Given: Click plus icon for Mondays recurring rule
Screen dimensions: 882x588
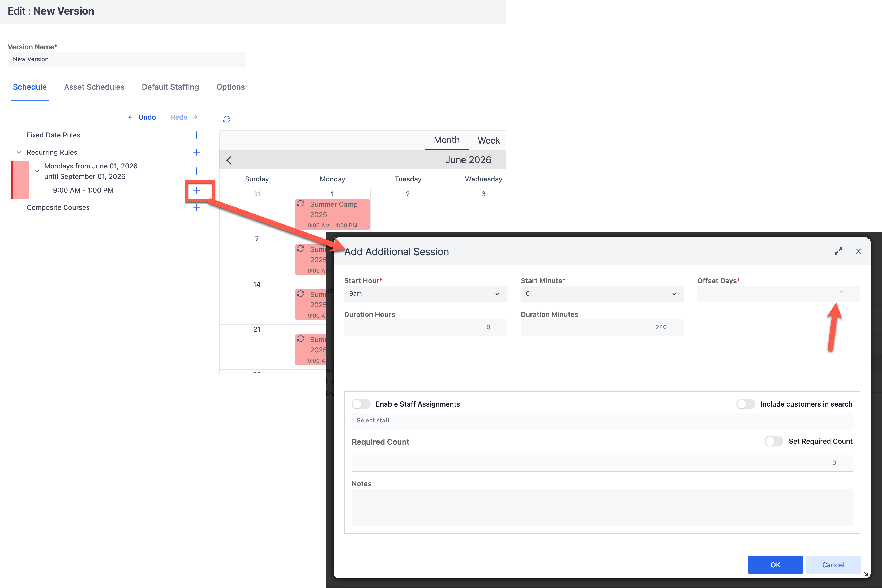Looking at the screenshot, I should coord(196,171).
